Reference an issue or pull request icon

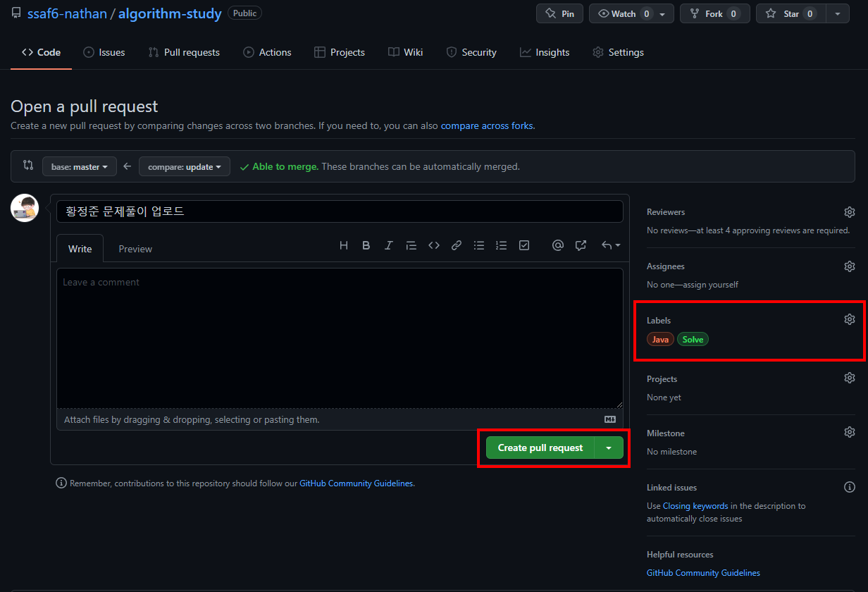[581, 245]
